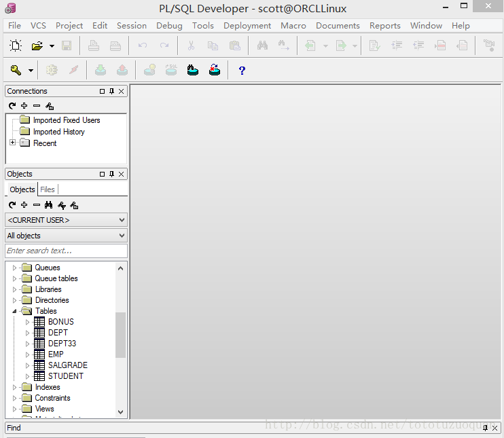Open the Window menu
The width and height of the screenshot is (504, 438).
[426, 25]
